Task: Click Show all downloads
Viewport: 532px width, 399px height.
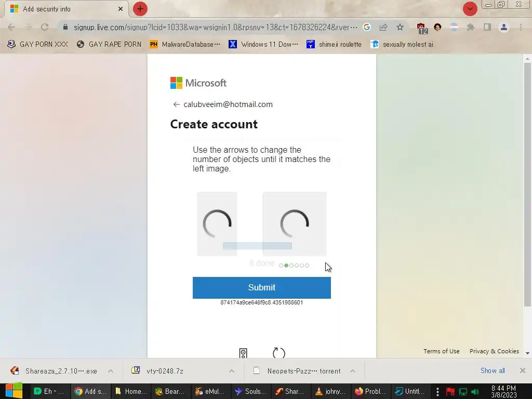Action: (x=493, y=370)
